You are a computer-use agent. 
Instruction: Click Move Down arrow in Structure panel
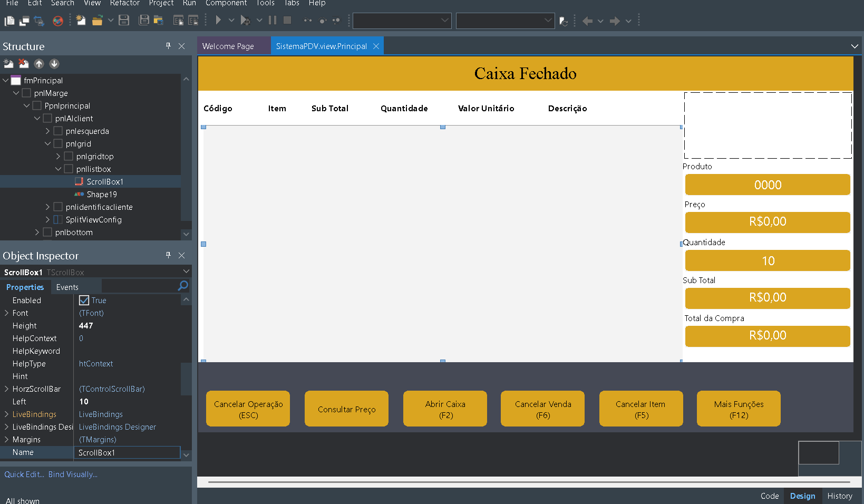[54, 64]
